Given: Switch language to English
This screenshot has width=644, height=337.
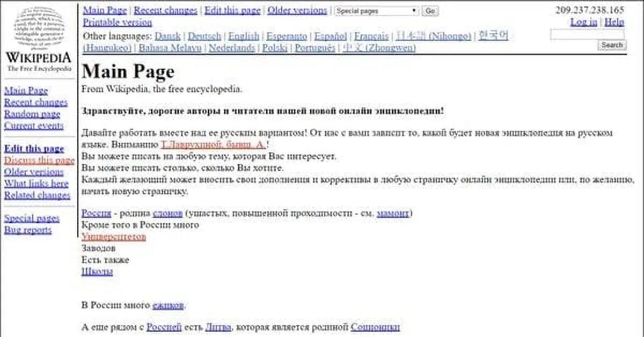Looking at the screenshot, I should point(244,36).
